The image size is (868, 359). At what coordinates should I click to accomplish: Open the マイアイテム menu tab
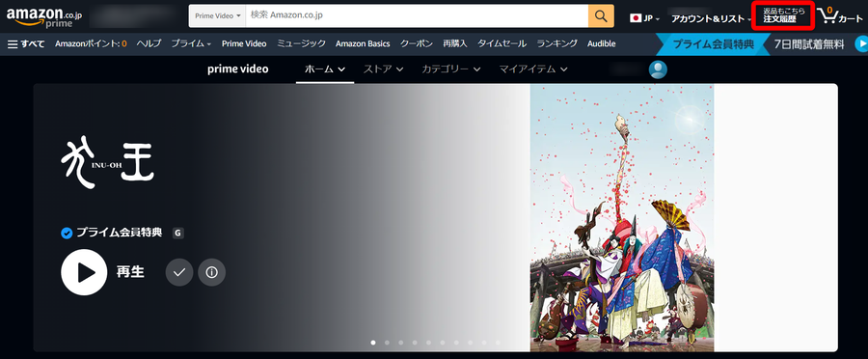[x=533, y=69]
